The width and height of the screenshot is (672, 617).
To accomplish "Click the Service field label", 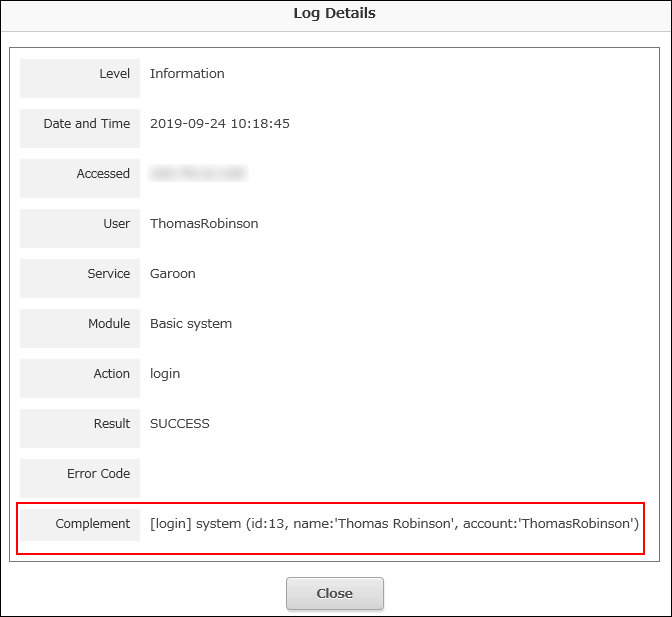I will point(108,274).
